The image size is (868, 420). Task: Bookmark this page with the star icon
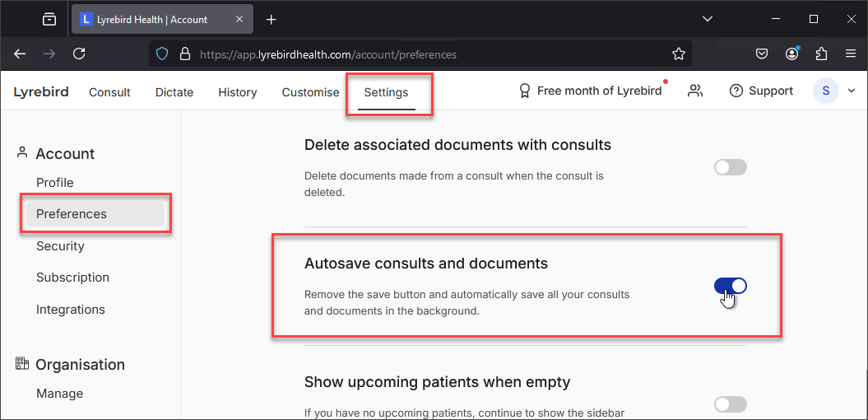coord(678,54)
